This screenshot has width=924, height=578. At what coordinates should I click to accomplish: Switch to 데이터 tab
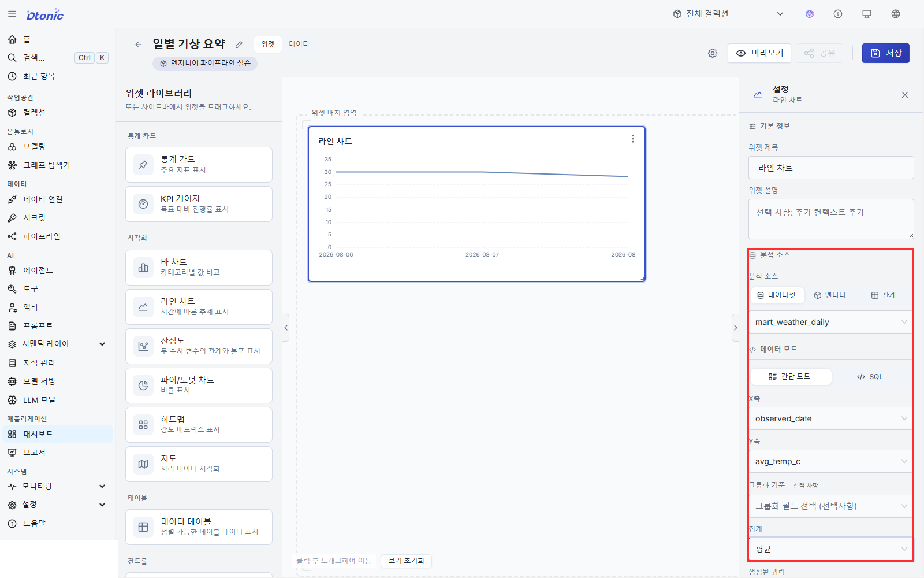pos(299,44)
